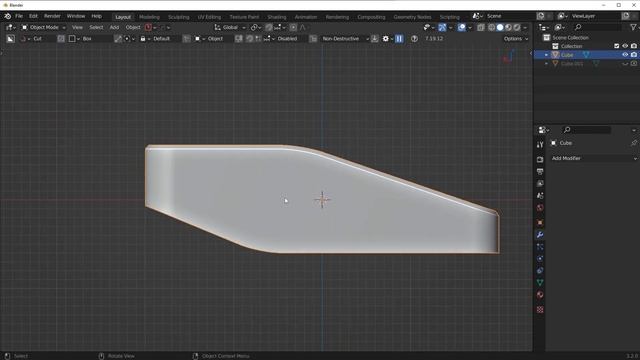This screenshot has width=640, height=360.
Task: Click the outliner filter funnel icon
Action: point(633,27)
